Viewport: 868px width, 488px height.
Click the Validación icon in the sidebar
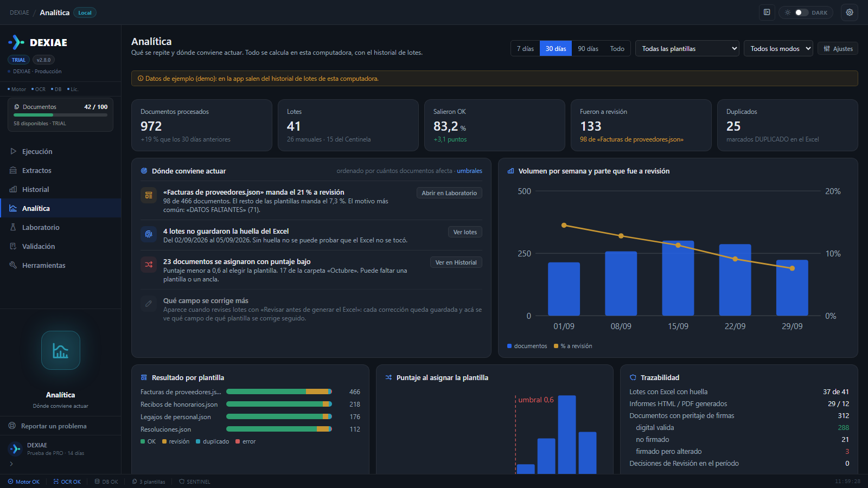tap(13, 246)
